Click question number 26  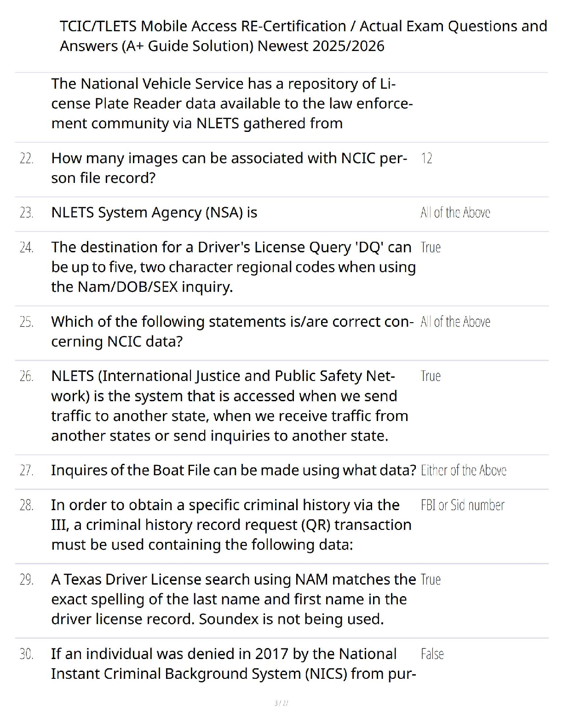[27, 376]
